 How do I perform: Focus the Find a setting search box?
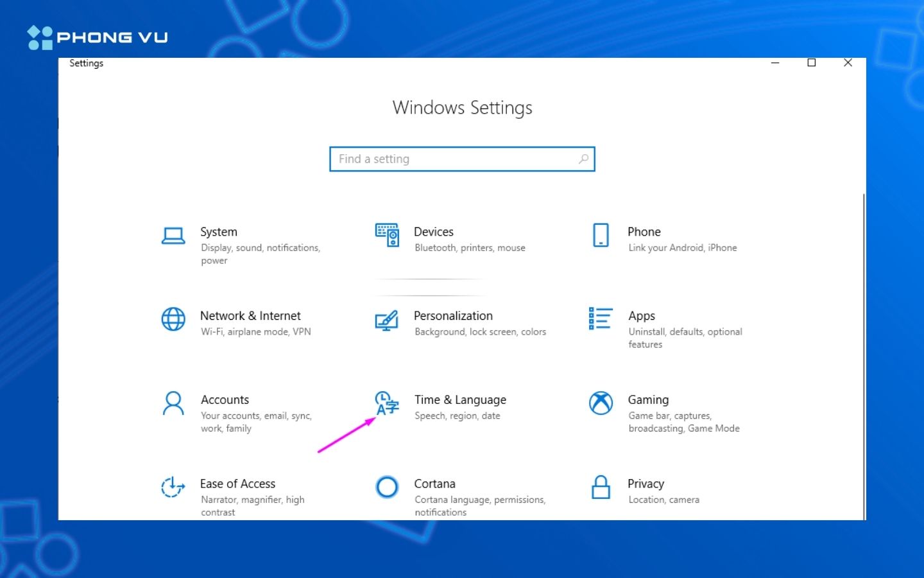pyautogui.click(x=456, y=159)
